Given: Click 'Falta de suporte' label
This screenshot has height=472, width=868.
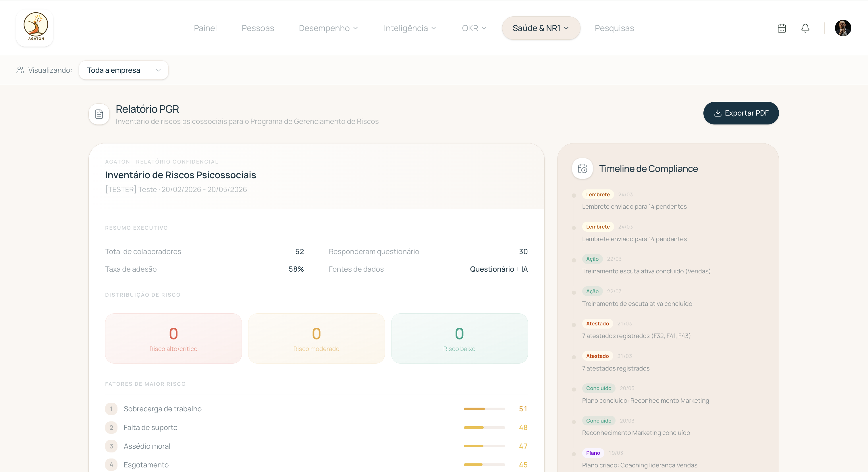Looking at the screenshot, I should (x=150, y=427).
